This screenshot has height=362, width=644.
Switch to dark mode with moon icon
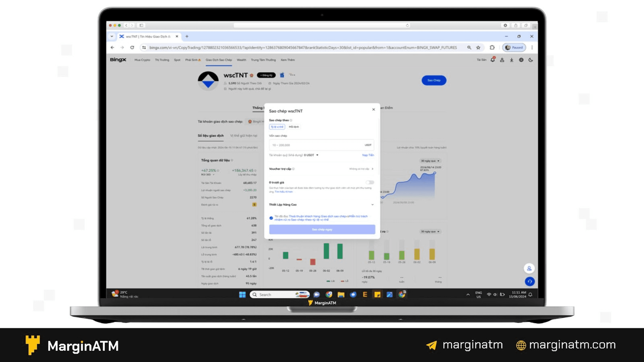point(531,60)
